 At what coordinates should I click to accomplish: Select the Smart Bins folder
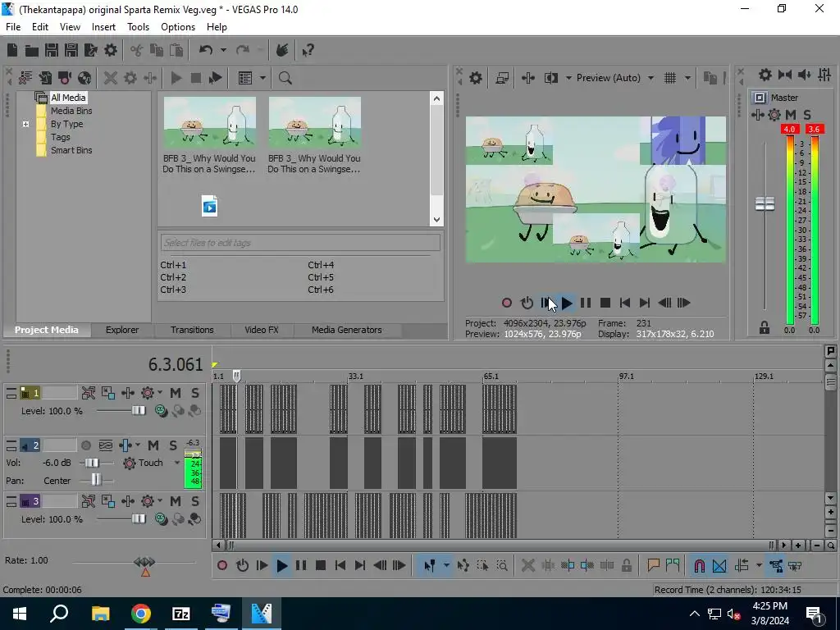[71, 151]
